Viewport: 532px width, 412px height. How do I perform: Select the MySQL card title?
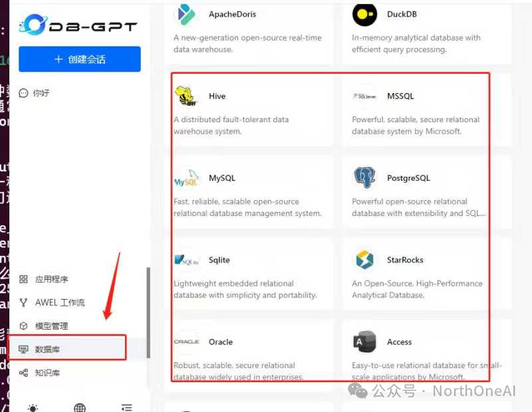tap(222, 178)
